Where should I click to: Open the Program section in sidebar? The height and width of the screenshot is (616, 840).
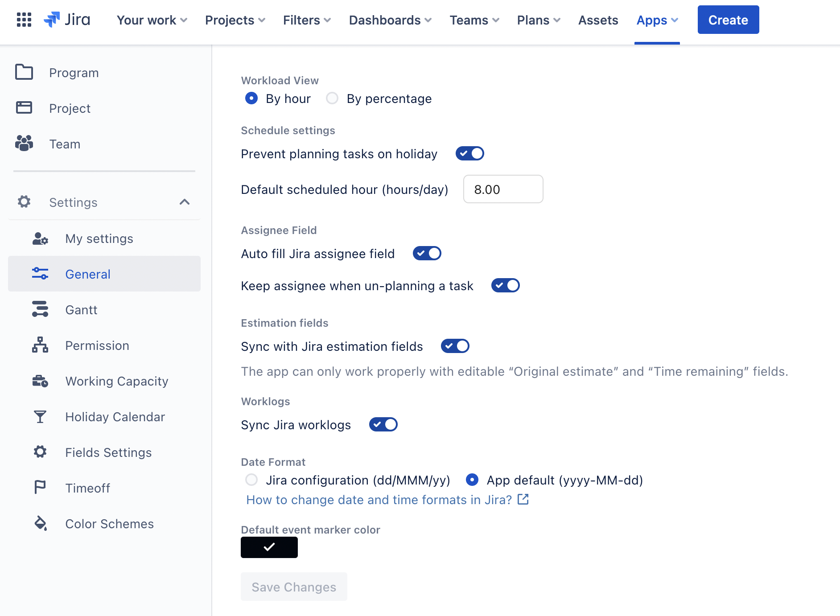click(104, 72)
